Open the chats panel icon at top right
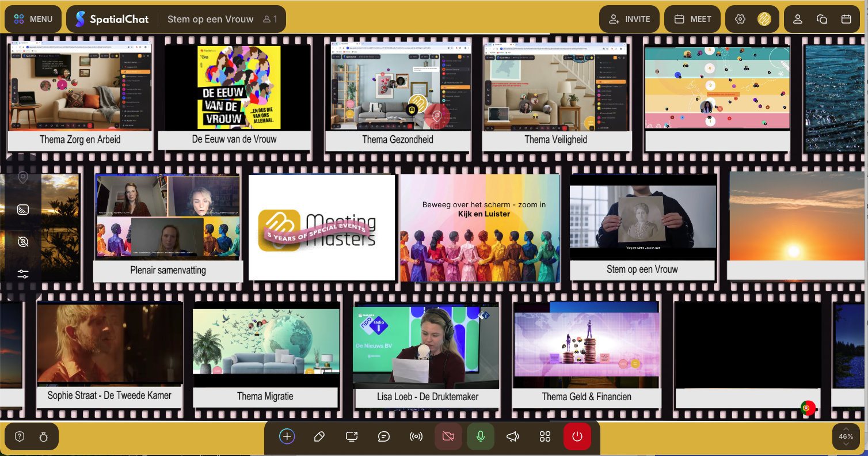Viewport: 868px width, 456px height. tap(822, 19)
